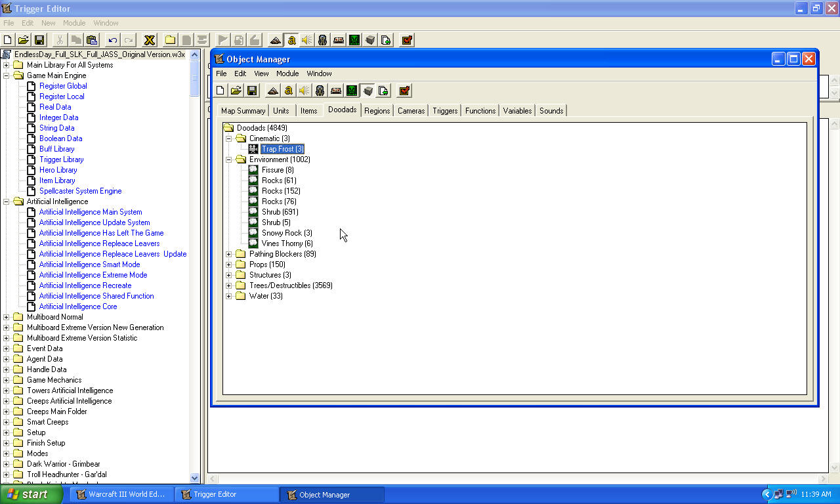Screen dimensions: 840x504
Task: Open Import Manager from Trigger Editor toolbar
Action: pos(386,40)
